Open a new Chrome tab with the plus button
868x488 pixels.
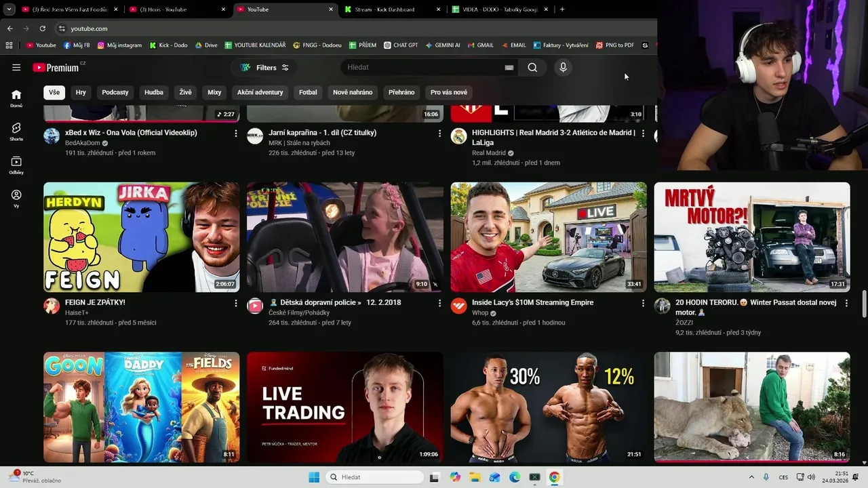562,9
